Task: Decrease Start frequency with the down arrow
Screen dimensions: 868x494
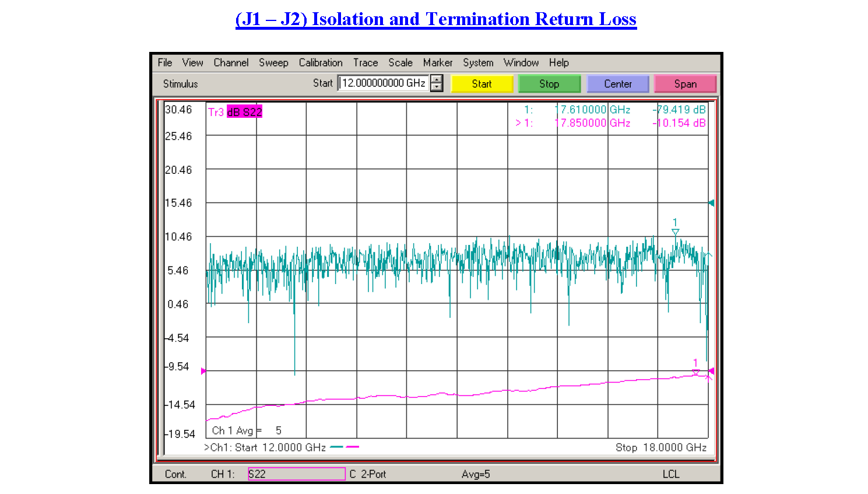Action: point(436,87)
